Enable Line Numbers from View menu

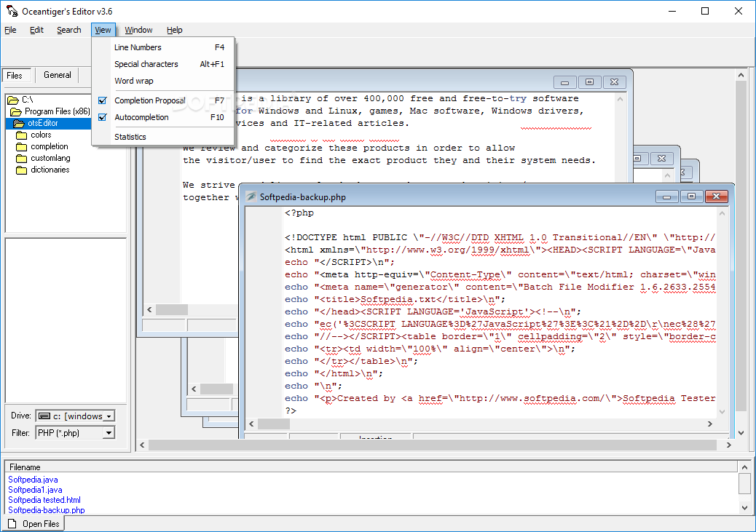pos(163,47)
